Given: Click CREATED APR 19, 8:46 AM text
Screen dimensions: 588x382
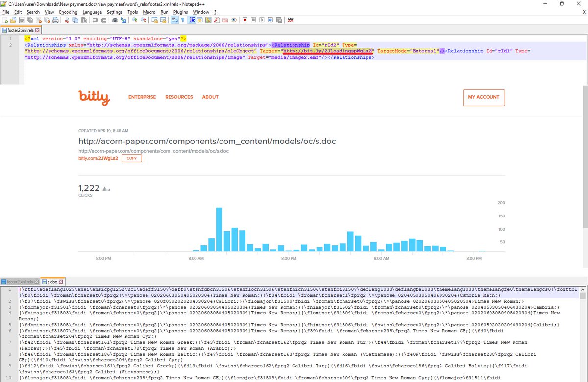Looking at the screenshot, I should (x=103, y=131).
